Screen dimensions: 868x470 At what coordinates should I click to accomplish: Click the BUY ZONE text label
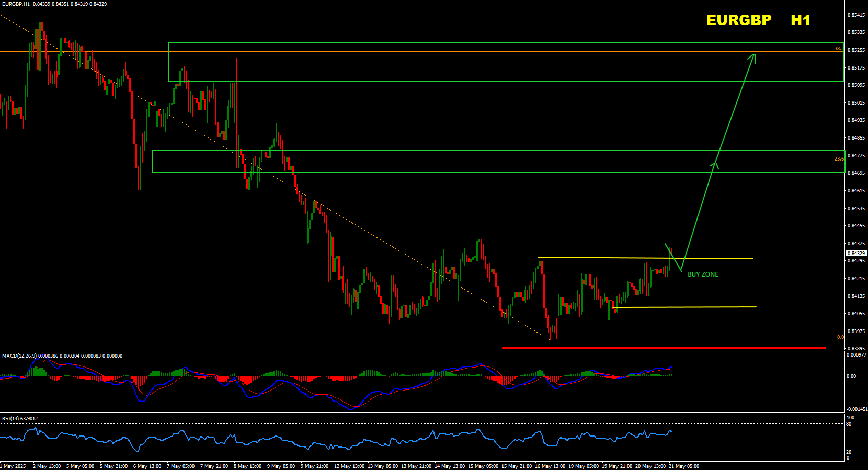click(x=703, y=274)
